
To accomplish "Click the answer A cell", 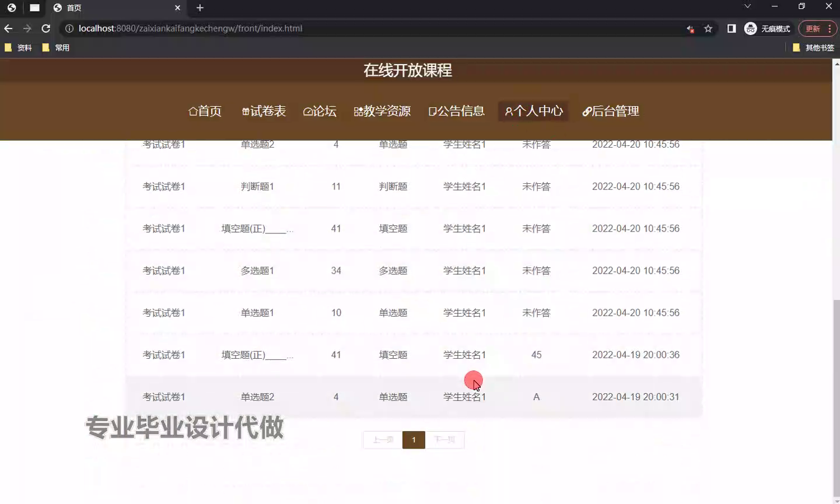I will click(537, 397).
